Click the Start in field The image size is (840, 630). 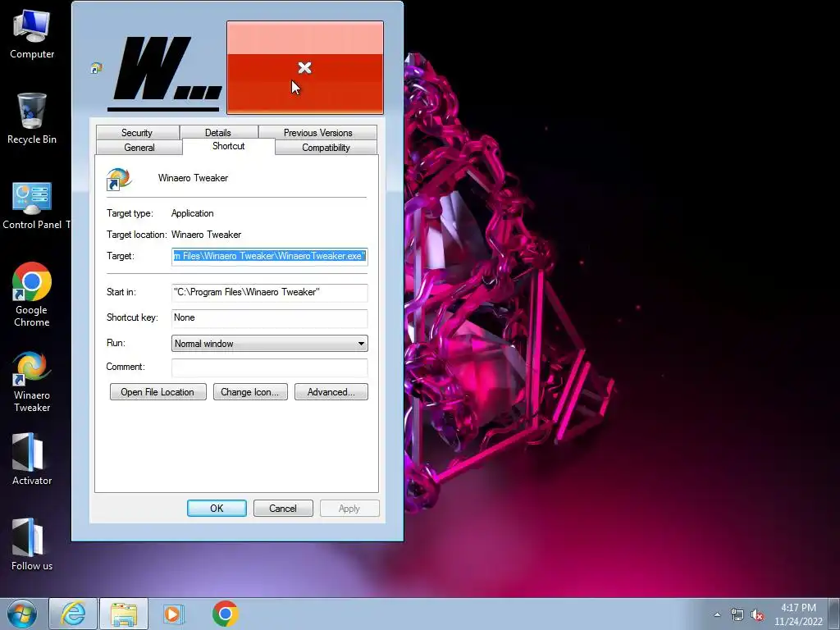tap(269, 293)
